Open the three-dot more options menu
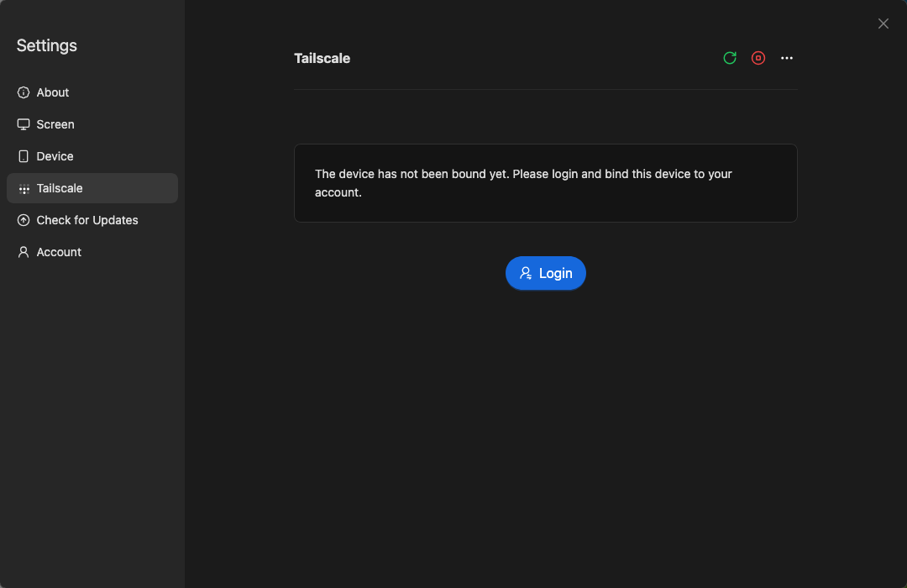Screen dimensions: 907x588 tap(787, 58)
